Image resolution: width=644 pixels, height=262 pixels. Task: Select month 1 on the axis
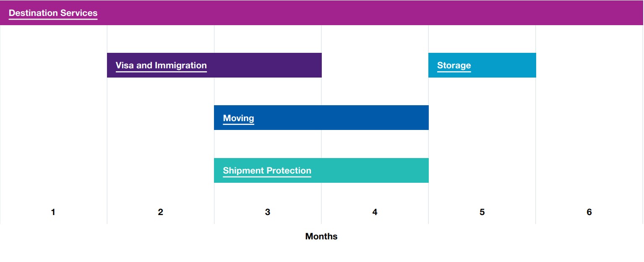pos(53,212)
